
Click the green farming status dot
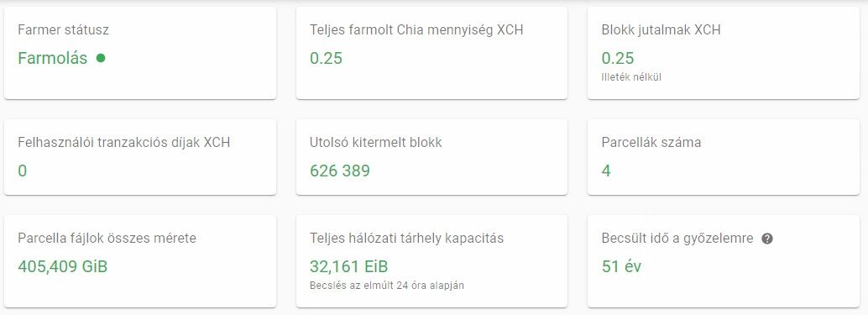100,58
